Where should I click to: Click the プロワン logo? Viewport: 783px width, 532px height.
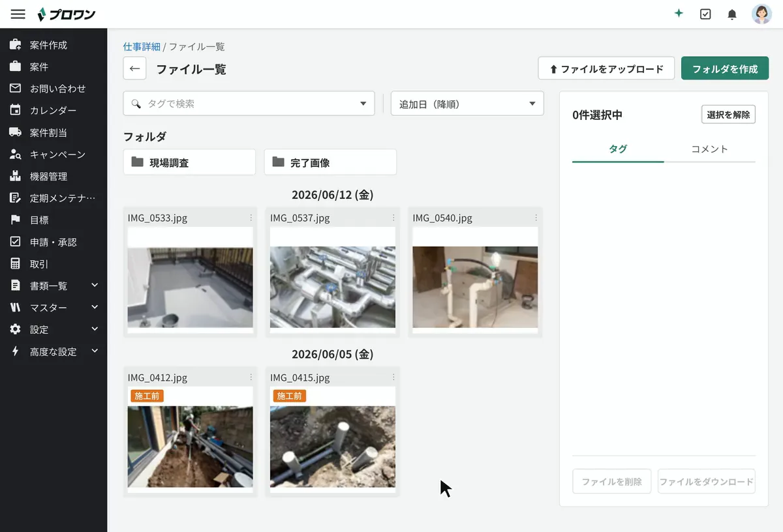click(x=66, y=14)
